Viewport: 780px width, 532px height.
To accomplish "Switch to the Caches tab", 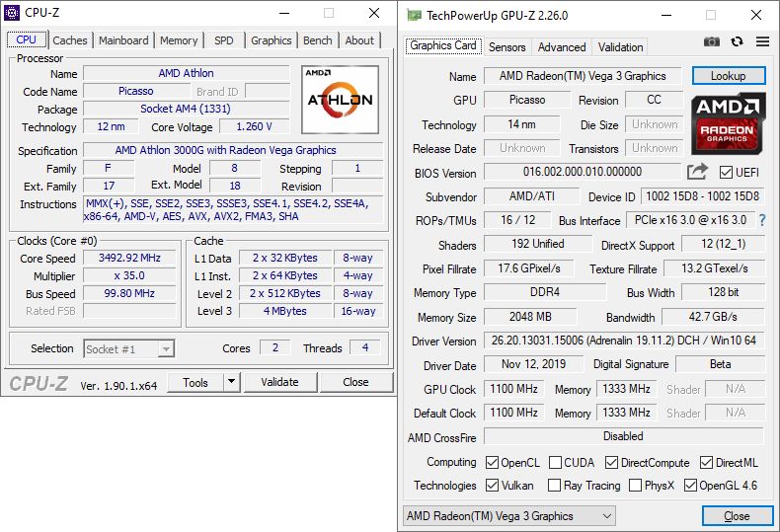I will point(70,40).
